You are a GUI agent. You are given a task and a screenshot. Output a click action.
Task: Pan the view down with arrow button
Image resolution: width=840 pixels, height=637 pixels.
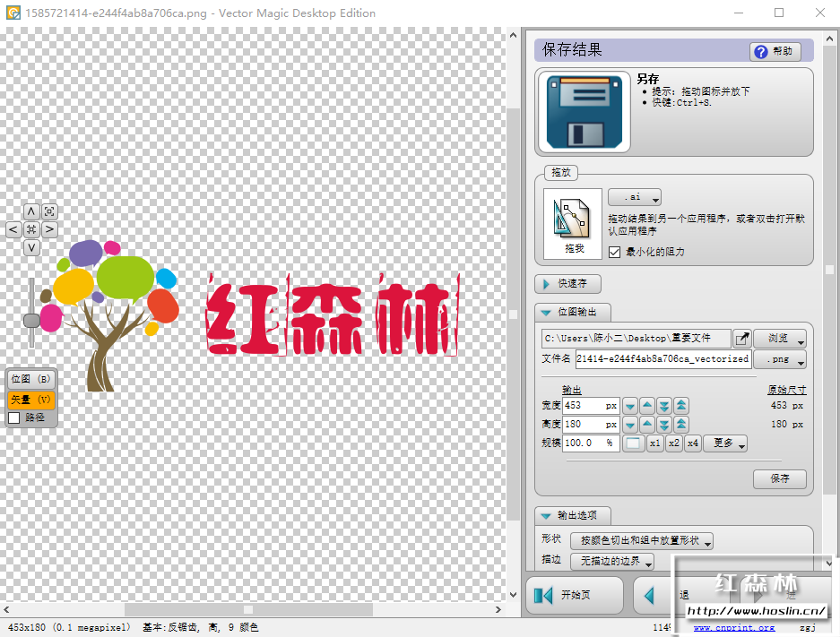coord(31,248)
